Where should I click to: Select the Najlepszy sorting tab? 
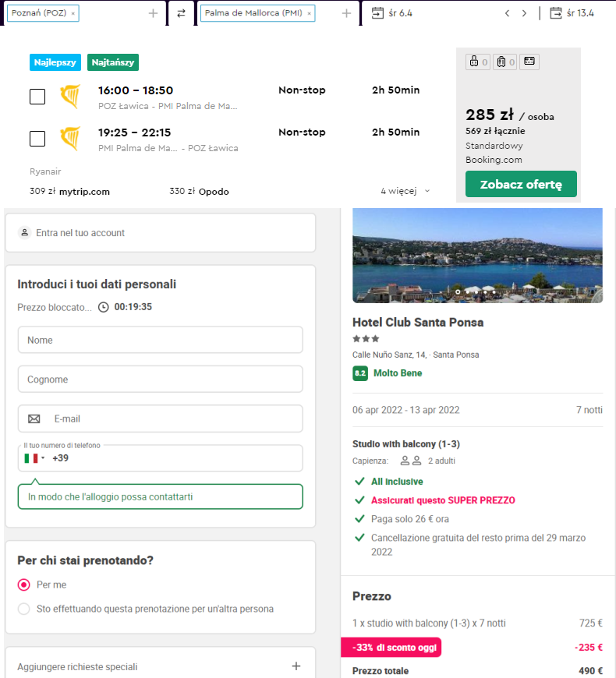(55, 62)
